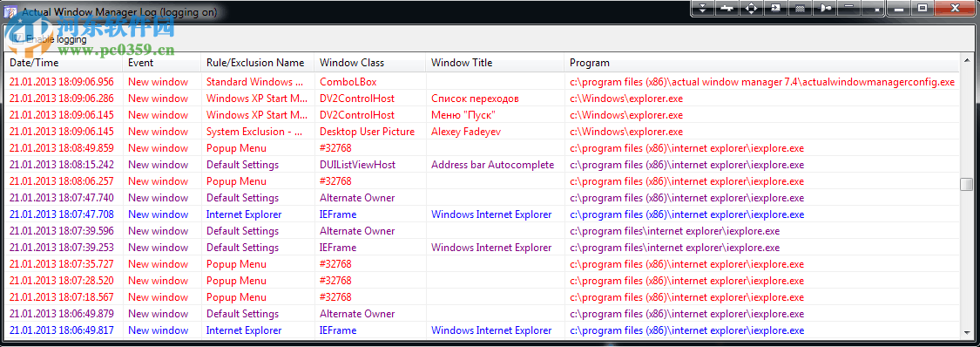Screen dimensions: 980x347
Task: Select the 'Standard Windows ...' rule cell
Action: coord(254,82)
